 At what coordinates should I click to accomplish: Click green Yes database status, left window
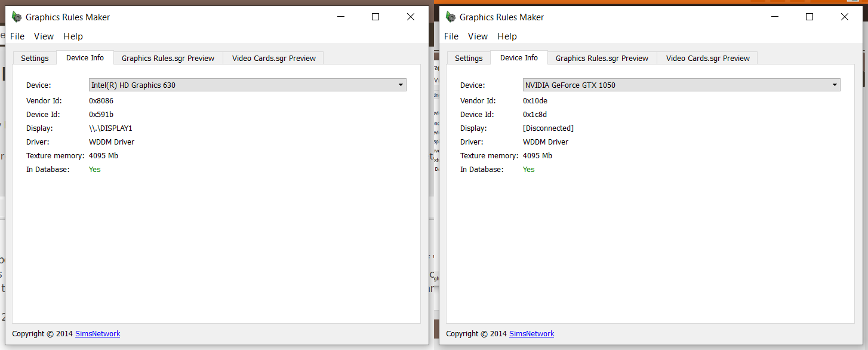[95, 170]
